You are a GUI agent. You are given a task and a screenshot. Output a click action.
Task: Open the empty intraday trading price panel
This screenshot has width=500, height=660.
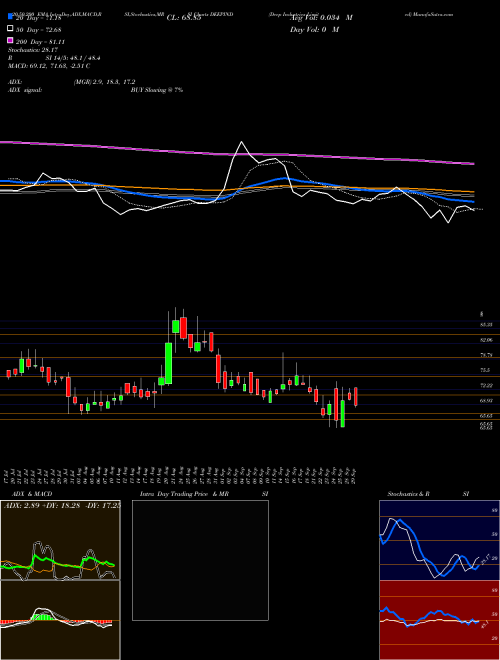tap(200, 560)
